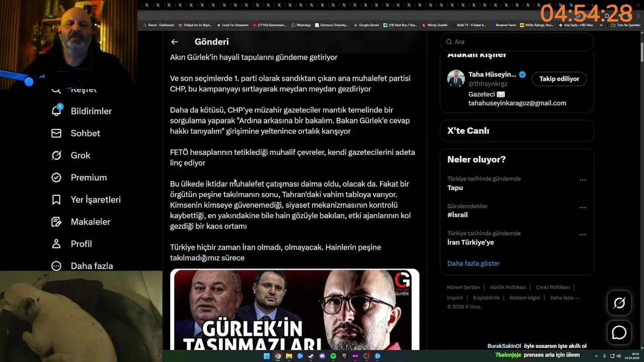Open Hizmet Şartları footer link
The width and height of the screenshot is (644, 362).
[x=463, y=287]
